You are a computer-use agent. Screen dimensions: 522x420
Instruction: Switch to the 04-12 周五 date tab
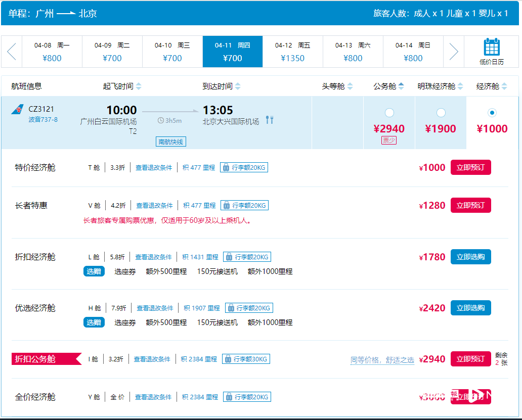coord(292,52)
